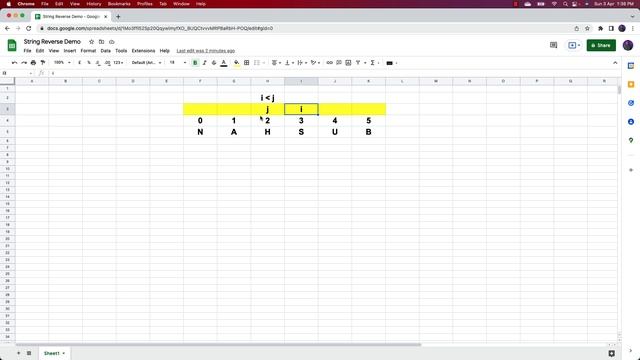View the cloud document status
Viewport: 640px width, 360px height.
click(111, 42)
